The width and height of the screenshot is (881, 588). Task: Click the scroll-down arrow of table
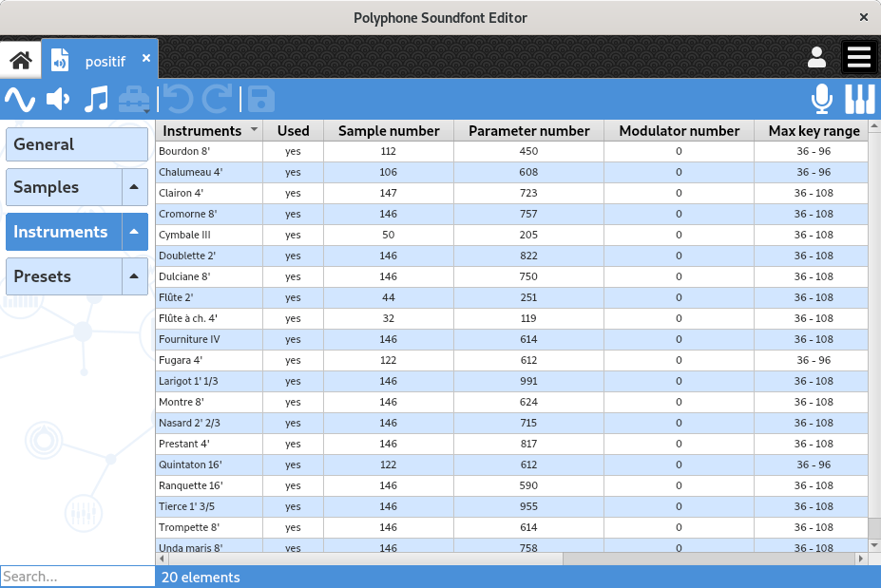pos(874,545)
